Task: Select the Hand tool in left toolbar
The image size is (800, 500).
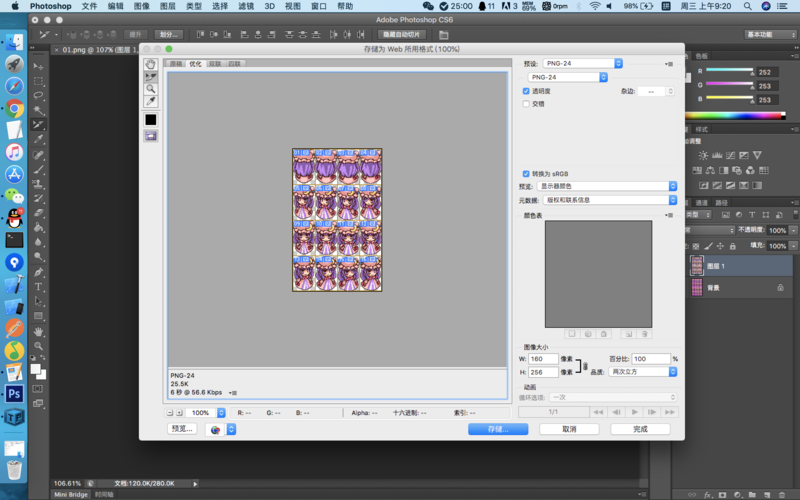Action: (x=38, y=332)
